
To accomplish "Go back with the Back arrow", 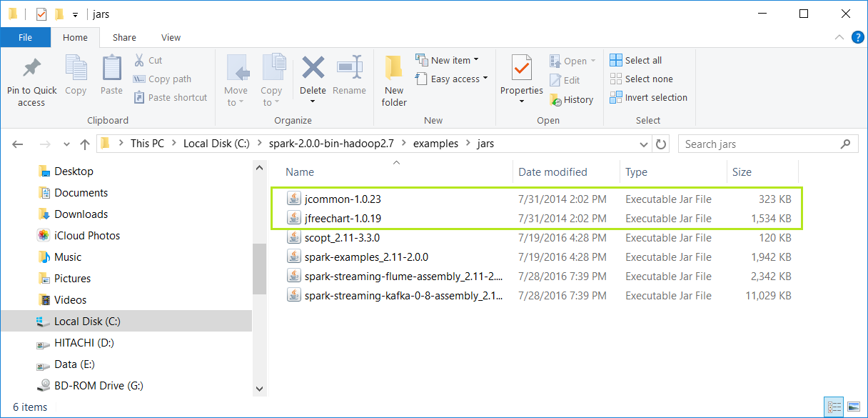I will (19, 144).
